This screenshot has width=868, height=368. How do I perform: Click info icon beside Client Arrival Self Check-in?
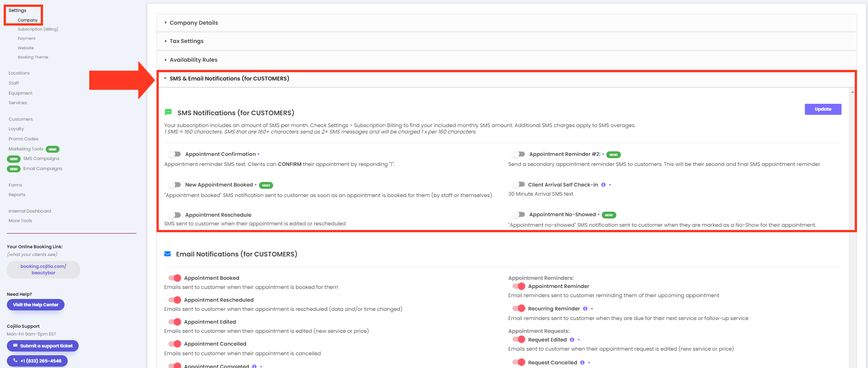(603, 185)
